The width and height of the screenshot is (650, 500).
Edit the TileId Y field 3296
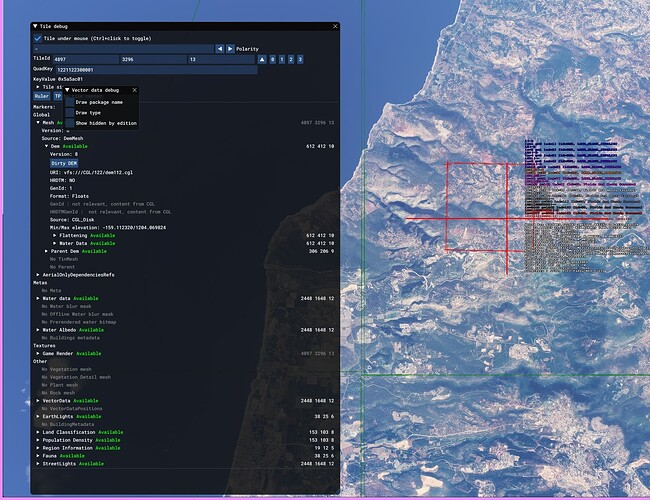click(x=153, y=59)
